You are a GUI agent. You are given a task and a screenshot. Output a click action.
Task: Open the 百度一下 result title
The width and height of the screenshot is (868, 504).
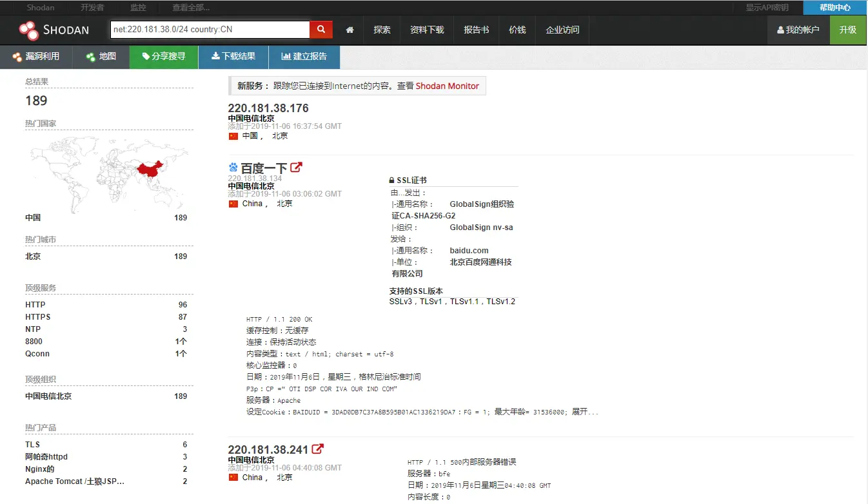[264, 168]
